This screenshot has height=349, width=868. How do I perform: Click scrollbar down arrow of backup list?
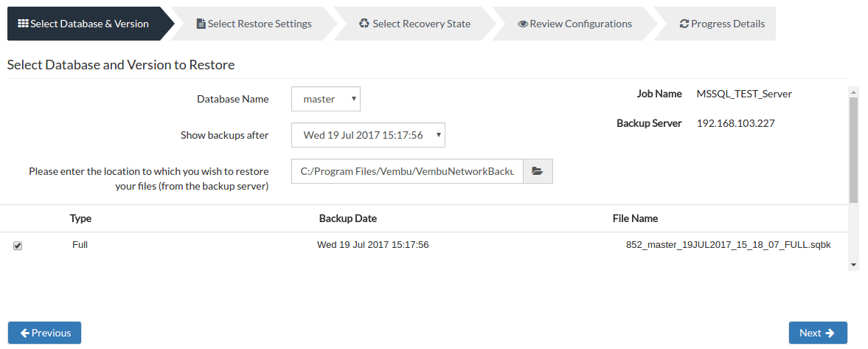[x=853, y=265]
